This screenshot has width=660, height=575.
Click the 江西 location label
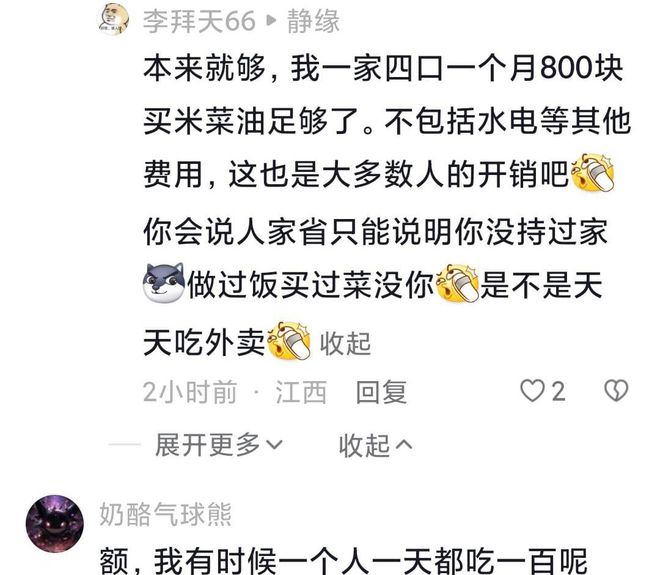(x=301, y=392)
